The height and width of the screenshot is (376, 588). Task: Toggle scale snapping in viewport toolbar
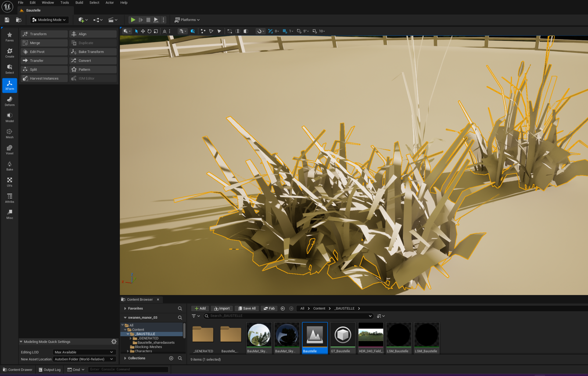[315, 31]
